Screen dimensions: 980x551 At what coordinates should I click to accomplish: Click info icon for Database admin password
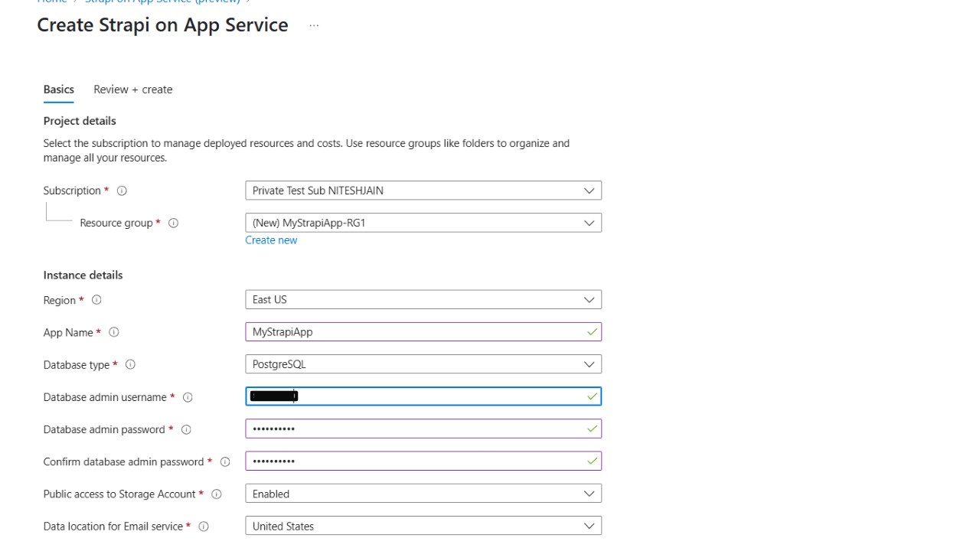pyautogui.click(x=186, y=430)
